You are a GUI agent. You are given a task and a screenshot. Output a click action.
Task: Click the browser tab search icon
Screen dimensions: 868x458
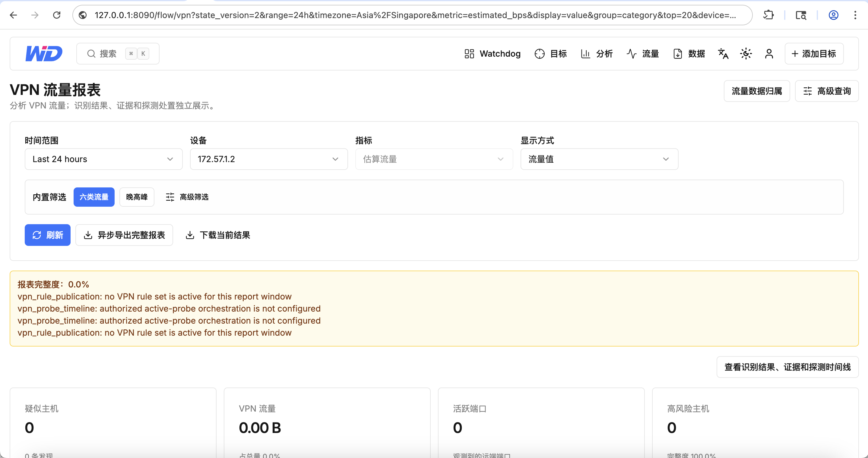[801, 15]
